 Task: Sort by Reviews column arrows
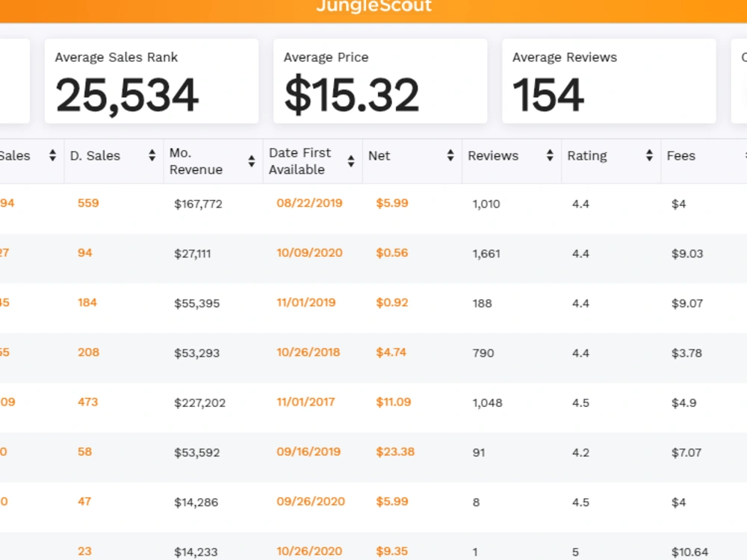(551, 155)
